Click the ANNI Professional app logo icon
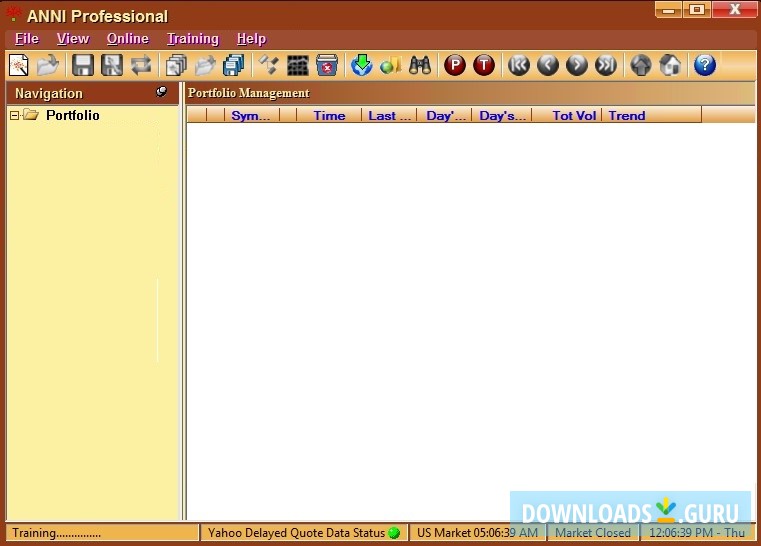 coord(14,15)
